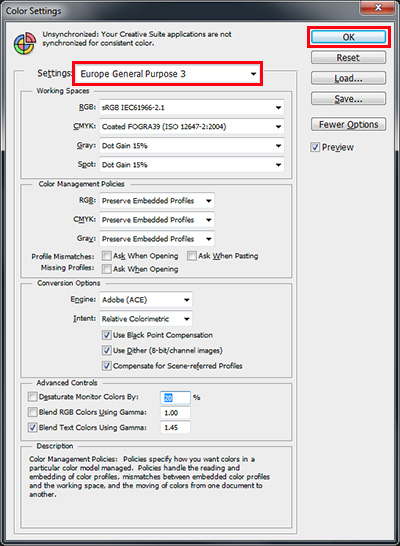Uncheck Use Dither for 8-bit images
This screenshot has height=546, width=400.
107,351
